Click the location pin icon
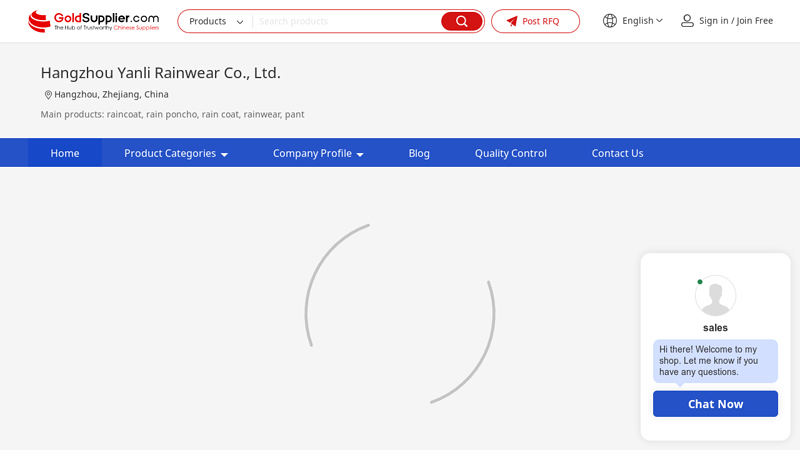This screenshot has height=450, width=800. tap(48, 95)
